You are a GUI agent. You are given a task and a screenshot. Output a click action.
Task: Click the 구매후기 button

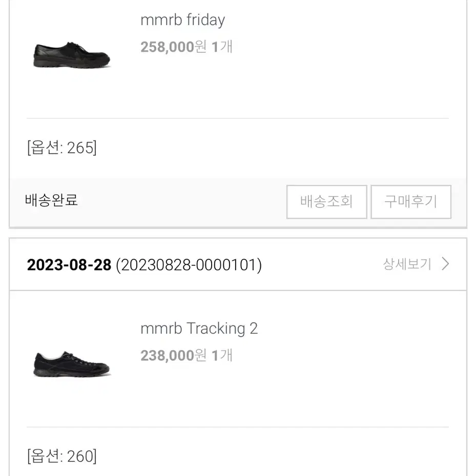(x=411, y=202)
